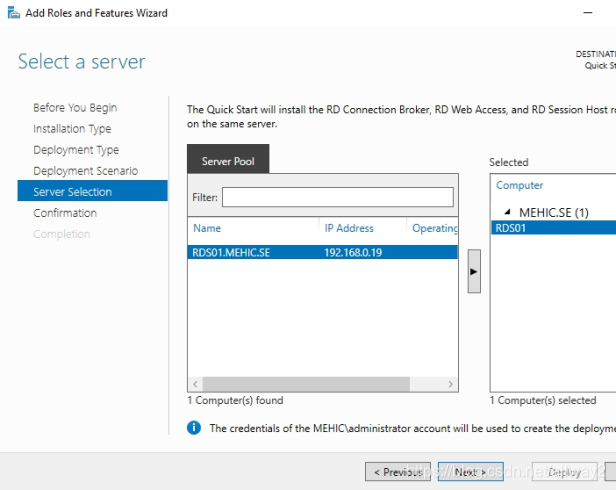The image size is (616, 490).
Task: Go back with the Previous button
Action: click(397, 472)
